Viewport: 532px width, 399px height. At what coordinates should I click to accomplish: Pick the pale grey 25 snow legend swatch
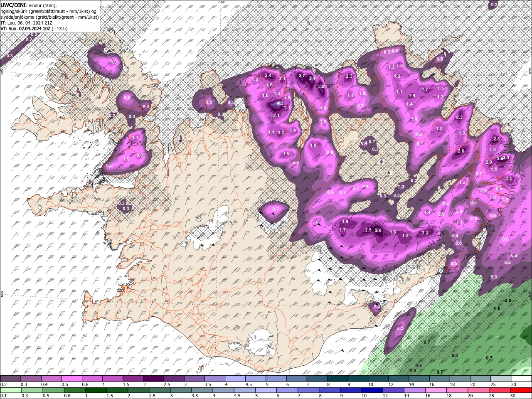501,379
